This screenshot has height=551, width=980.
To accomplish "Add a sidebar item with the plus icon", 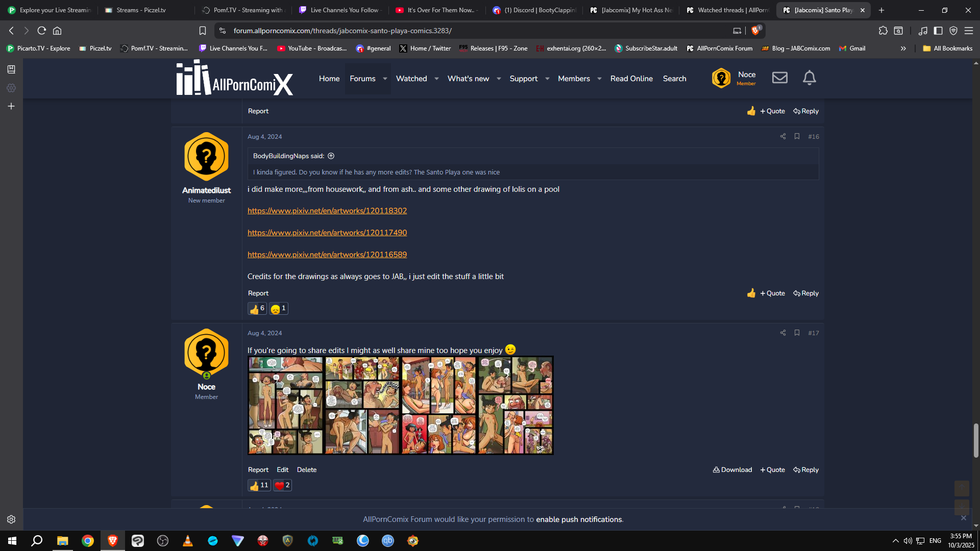I will 11,106.
